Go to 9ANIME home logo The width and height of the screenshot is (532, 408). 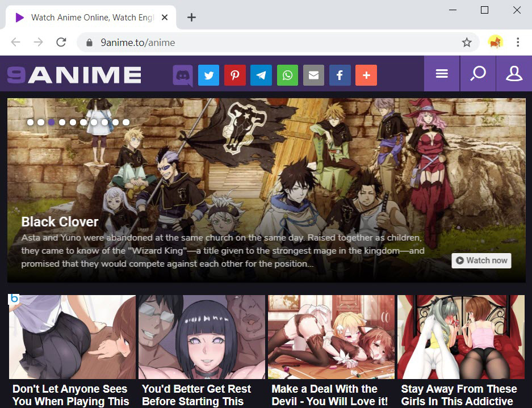pos(74,74)
